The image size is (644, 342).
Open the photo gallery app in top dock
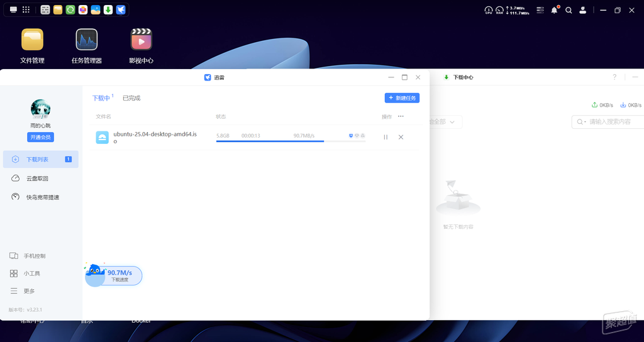point(96,10)
